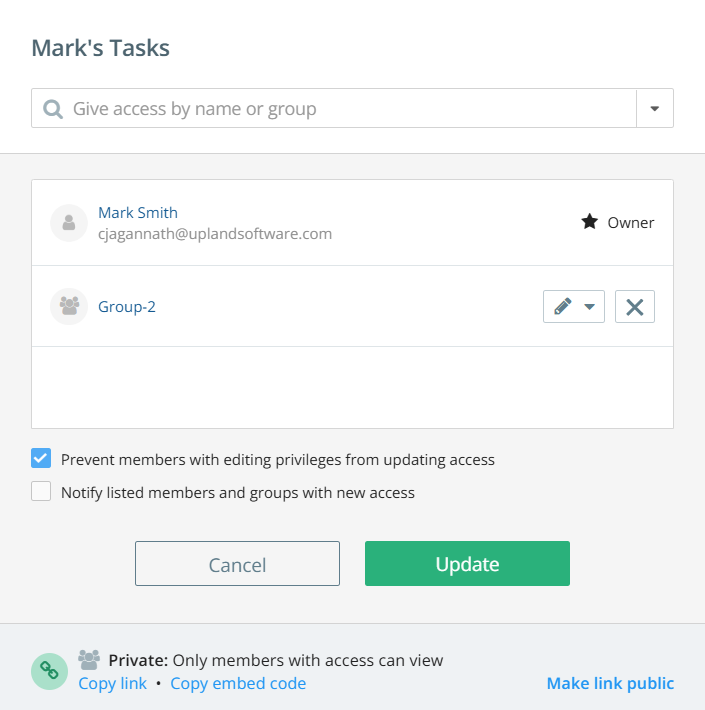Open the access search field dropdown arrow
The height and width of the screenshot is (710, 705).
(x=655, y=108)
